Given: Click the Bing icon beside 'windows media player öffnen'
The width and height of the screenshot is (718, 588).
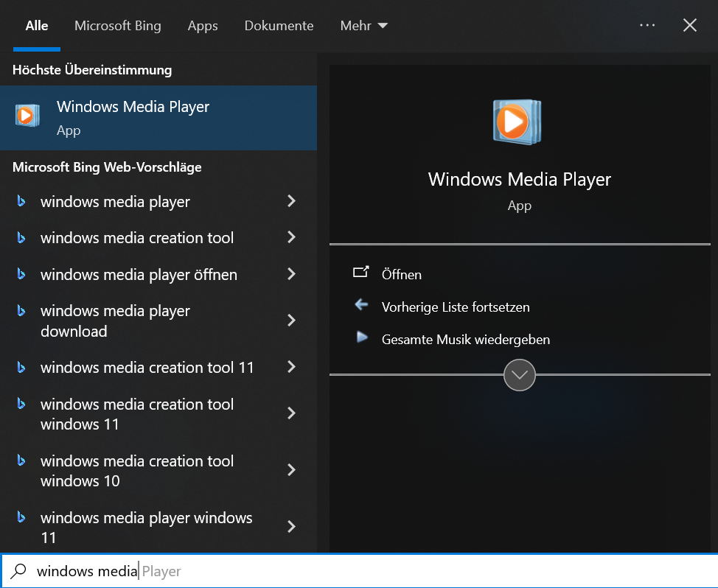Looking at the screenshot, I should (x=21, y=273).
